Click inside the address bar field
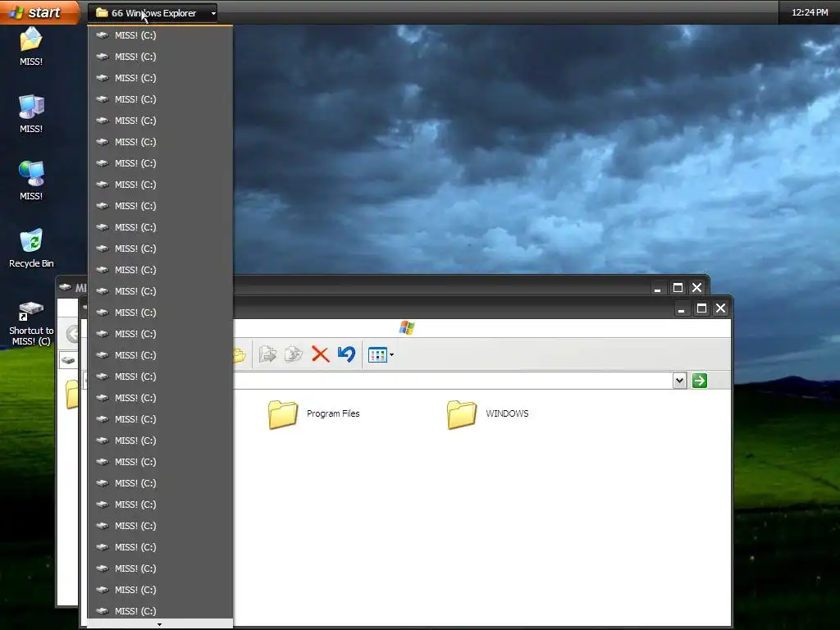Screen dimensions: 840x630 453,381
